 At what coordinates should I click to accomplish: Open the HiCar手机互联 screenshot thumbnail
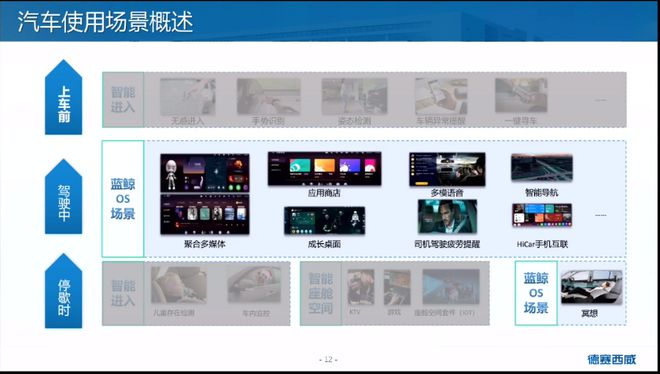click(x=542, y=215)
